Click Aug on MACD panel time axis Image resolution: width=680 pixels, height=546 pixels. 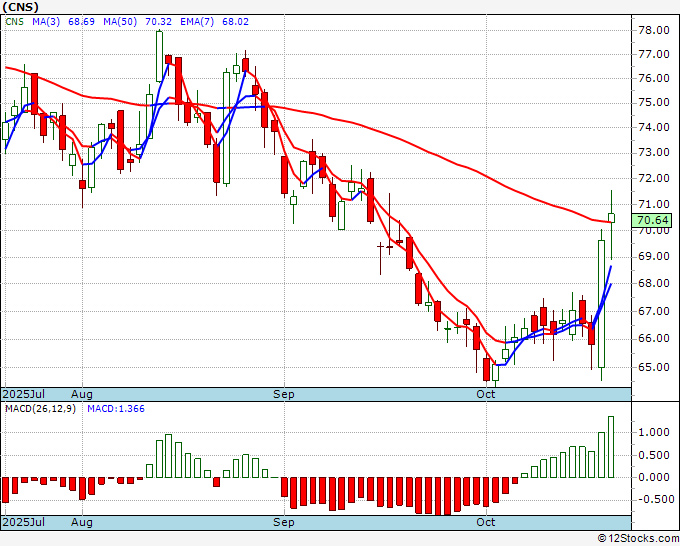(82, 522)
